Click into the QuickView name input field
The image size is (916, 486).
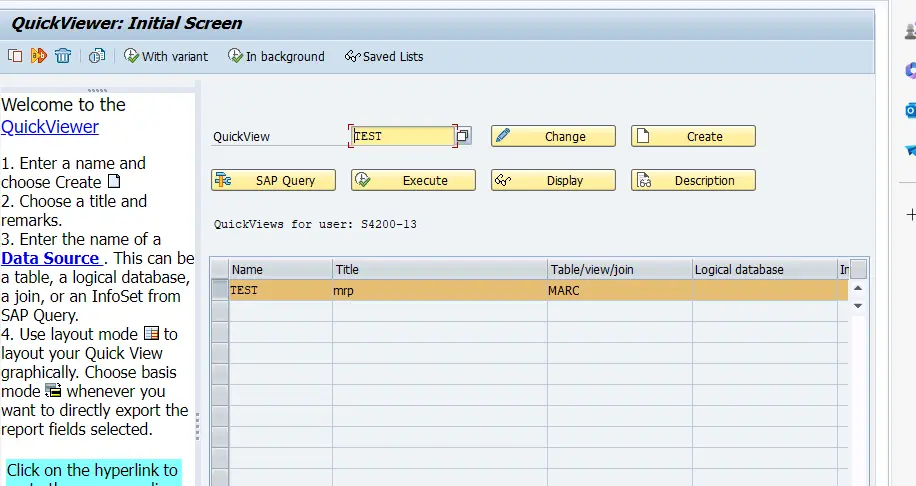click(x=403, y=136)
